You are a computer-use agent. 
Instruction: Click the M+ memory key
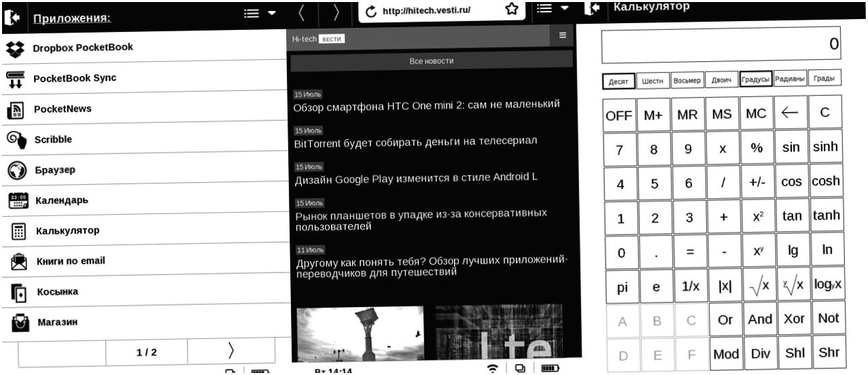click(x=653, y=115)
